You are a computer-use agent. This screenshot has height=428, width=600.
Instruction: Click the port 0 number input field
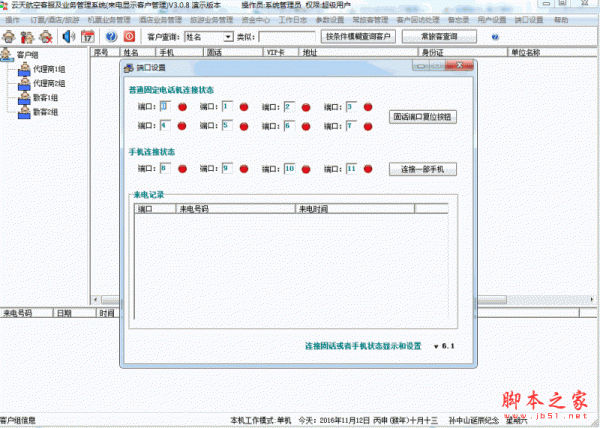pos(165,106)
